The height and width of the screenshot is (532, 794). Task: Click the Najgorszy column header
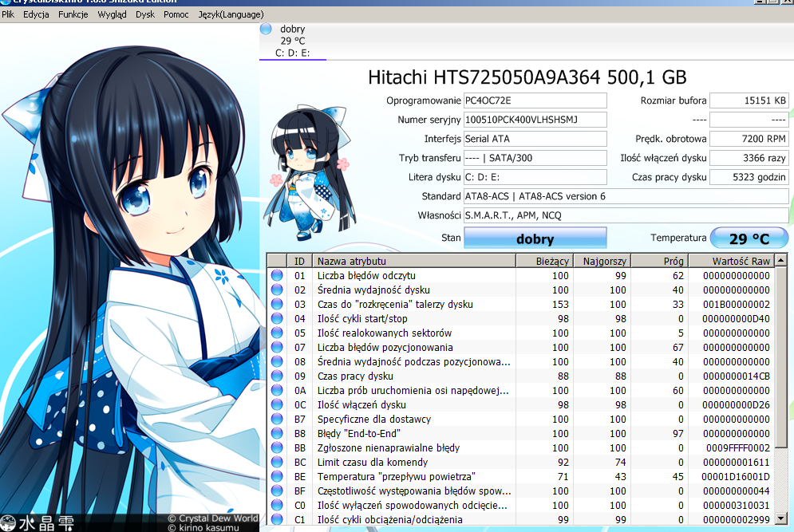click(602, 261)
